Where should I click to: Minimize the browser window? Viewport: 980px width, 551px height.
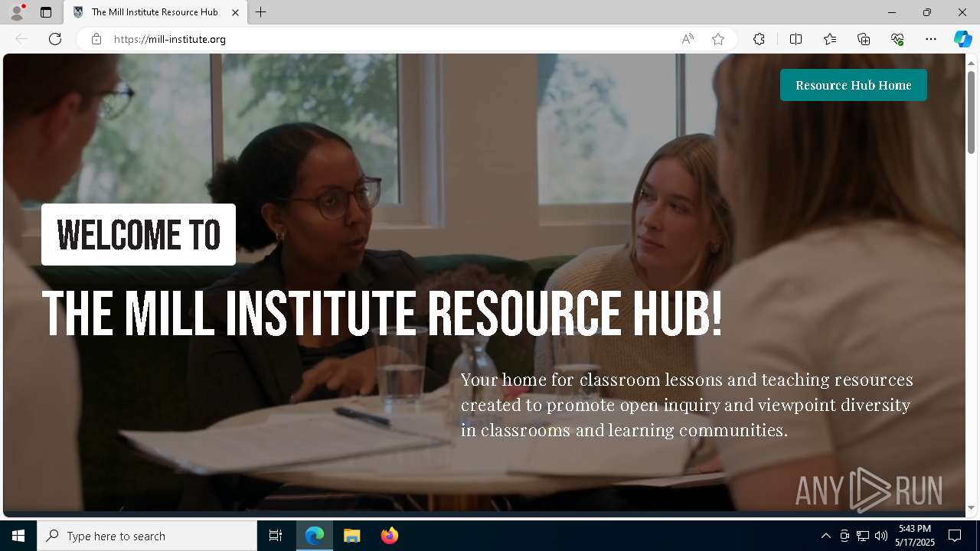892,12
